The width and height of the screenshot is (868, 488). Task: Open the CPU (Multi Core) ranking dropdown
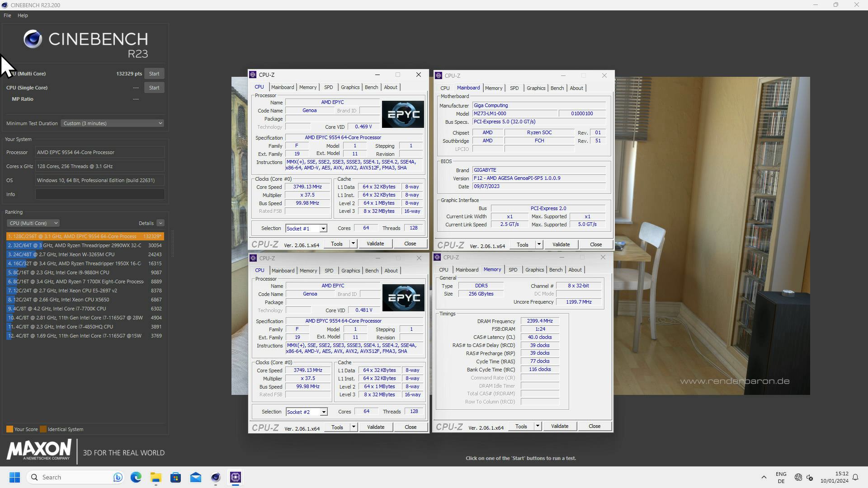[x=33, y=223]
